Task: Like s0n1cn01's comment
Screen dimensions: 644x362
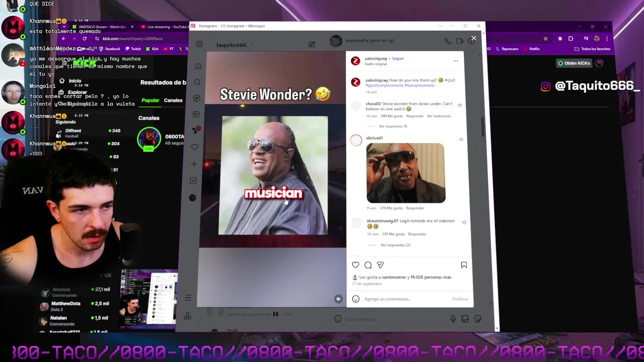Action: [461, 140]
